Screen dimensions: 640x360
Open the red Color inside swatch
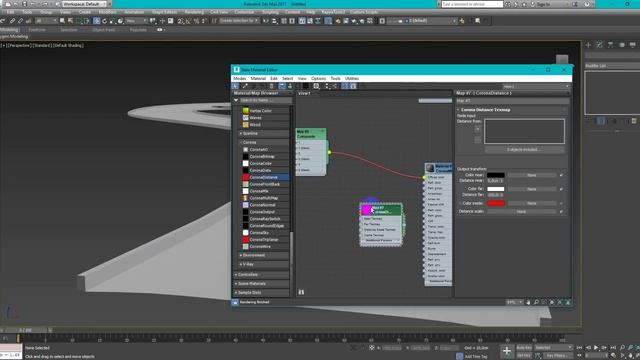[496, 203]
